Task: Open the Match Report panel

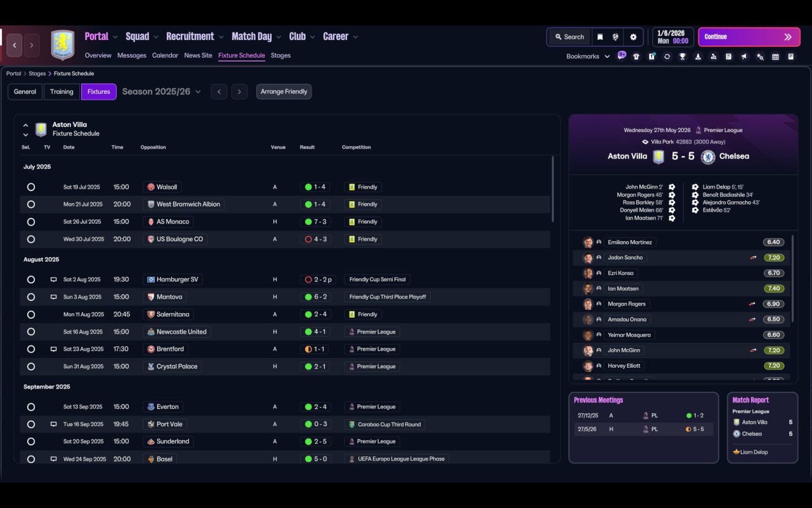Action: point(763,427)
